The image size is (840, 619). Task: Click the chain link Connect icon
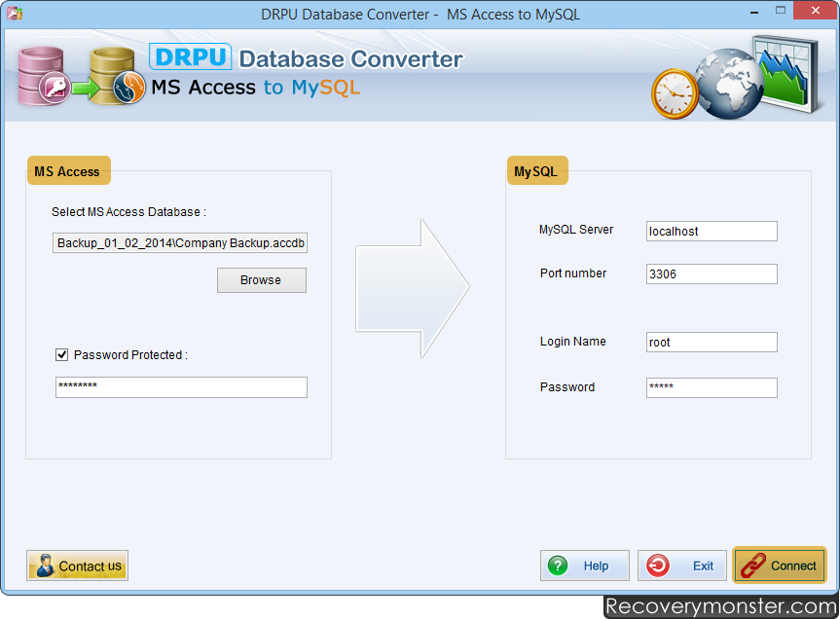tap(752, 566)
